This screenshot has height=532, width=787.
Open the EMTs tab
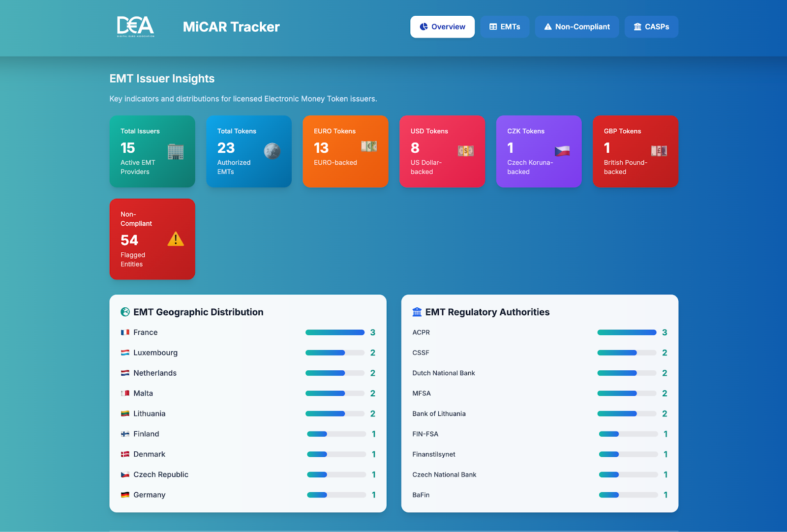[505, 27]
